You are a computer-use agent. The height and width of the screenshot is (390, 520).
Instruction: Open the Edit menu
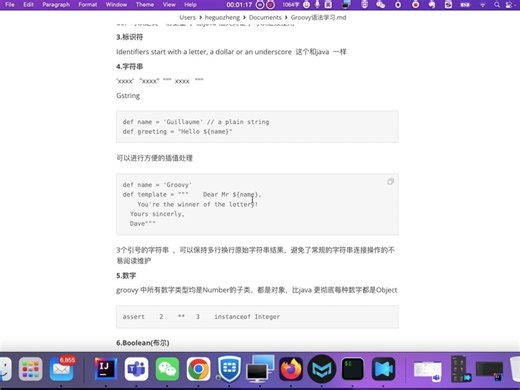click(x=28, y=5)
